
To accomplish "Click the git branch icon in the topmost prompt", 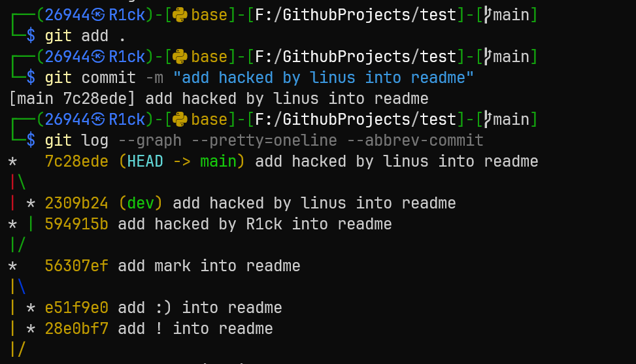I will pos(486,14).
